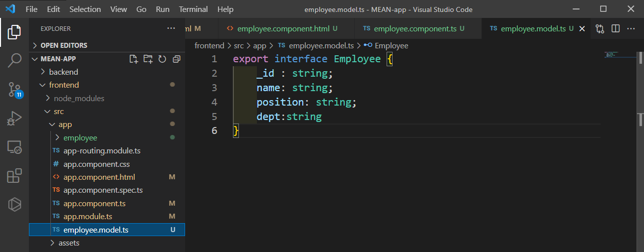The height and width of the screenshot is (252, 644).
Task: Open app.component.spec.ts file
Action: pyautogui.click(x=107, y=190)
